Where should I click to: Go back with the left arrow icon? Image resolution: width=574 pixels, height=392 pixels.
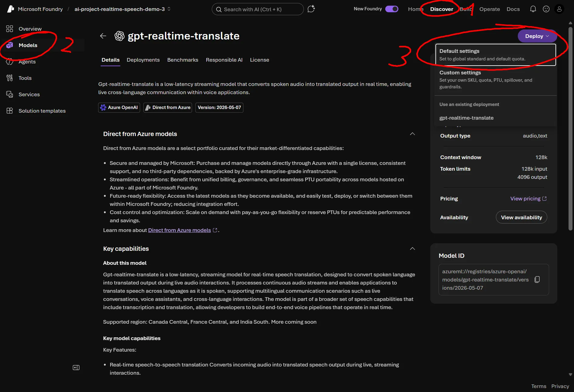[103, 36]
